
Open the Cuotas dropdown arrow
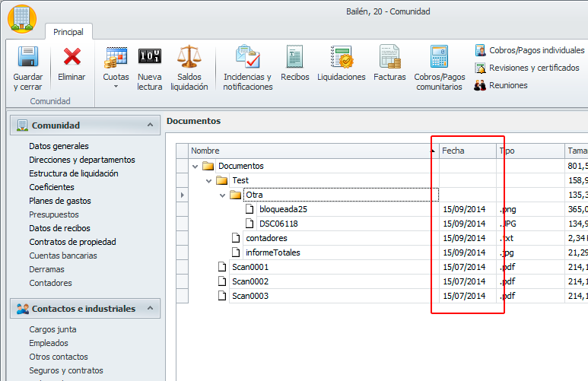[116, 87]
